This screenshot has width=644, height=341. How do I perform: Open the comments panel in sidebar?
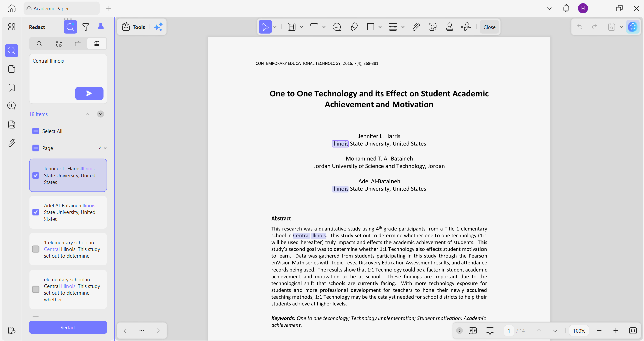tap(12, 106)
